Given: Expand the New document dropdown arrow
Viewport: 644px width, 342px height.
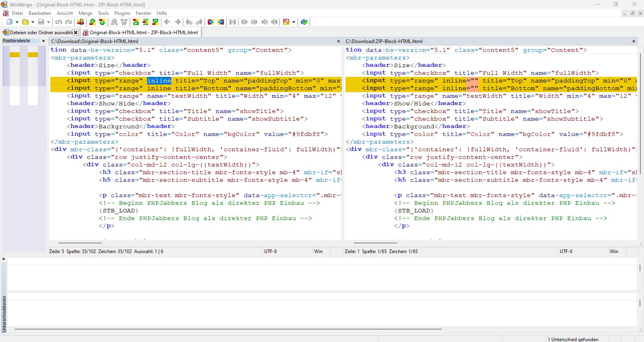Looking at the screenshot, I should click(17, 22).
